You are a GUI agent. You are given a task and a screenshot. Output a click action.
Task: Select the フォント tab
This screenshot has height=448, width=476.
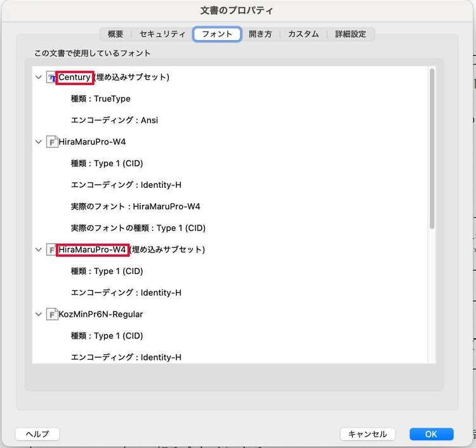(217, 34)
